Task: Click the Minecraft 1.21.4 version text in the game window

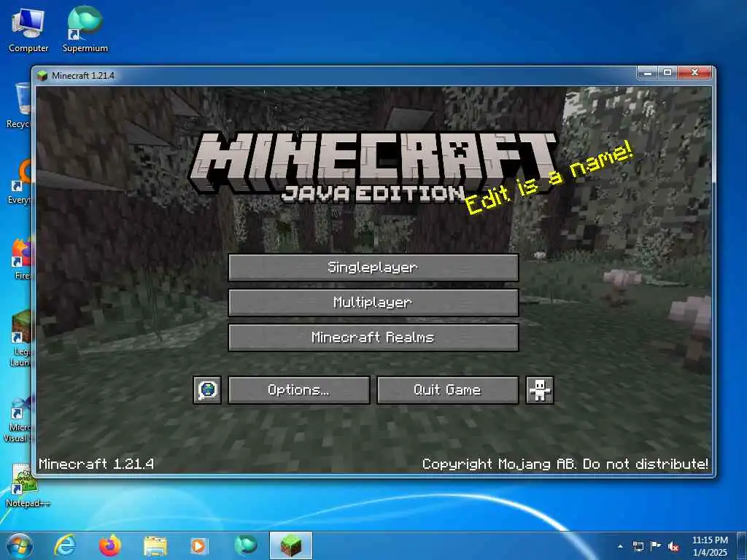Action: pyautogui.click(x=96, y=464)
